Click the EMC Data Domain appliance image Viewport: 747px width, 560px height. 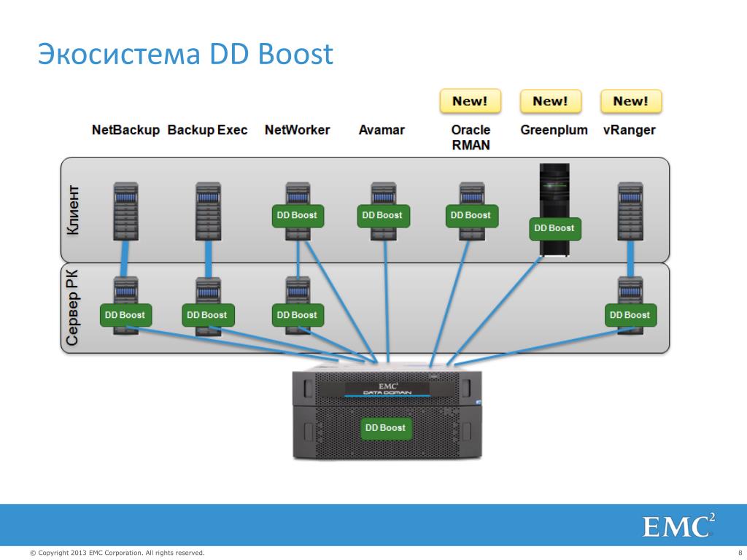coord(387,413)
